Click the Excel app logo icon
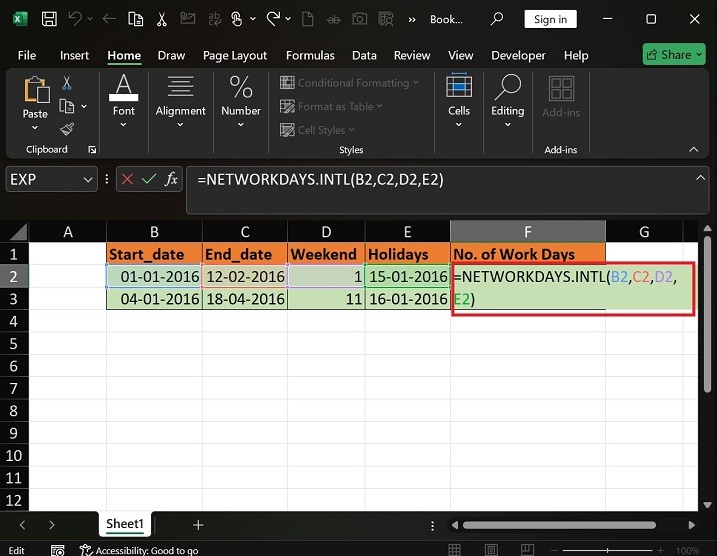This screenshot has width=717, height=556. [x=19, y=19]
